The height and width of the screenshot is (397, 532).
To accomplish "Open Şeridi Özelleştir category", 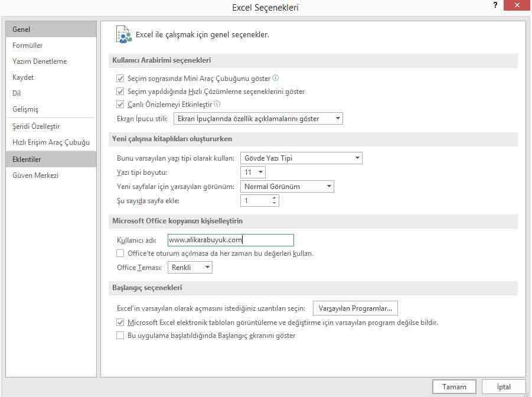I will (36, 126).
